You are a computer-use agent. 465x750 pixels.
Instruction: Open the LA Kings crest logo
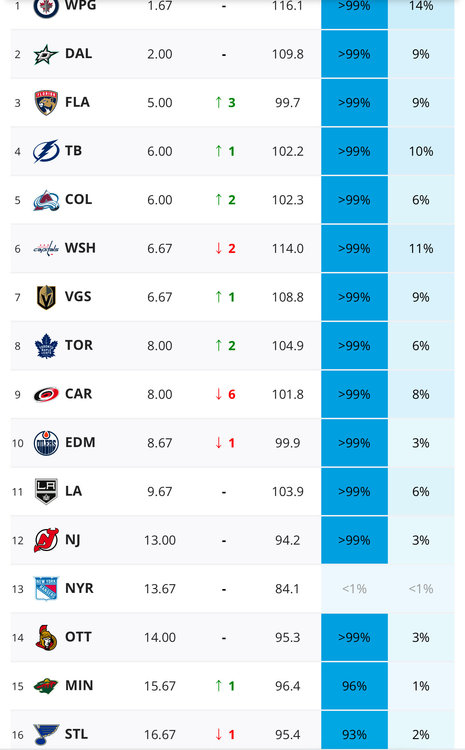coord(46,492)
